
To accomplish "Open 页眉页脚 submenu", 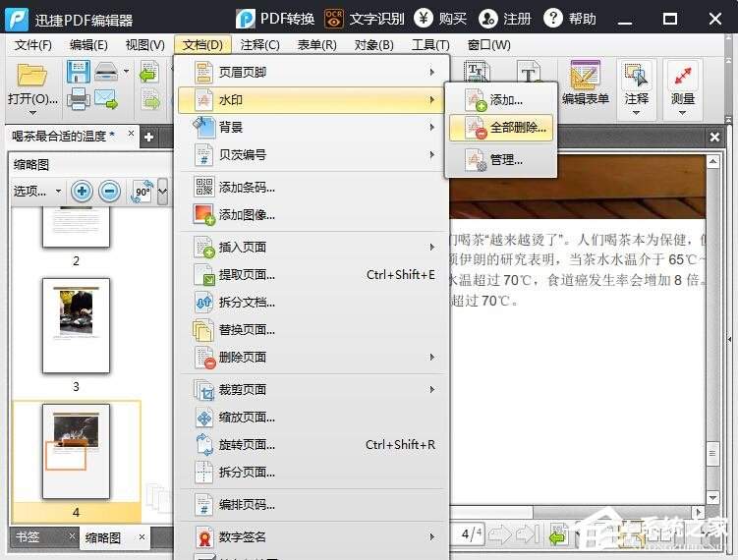I will tap(312, 72).
